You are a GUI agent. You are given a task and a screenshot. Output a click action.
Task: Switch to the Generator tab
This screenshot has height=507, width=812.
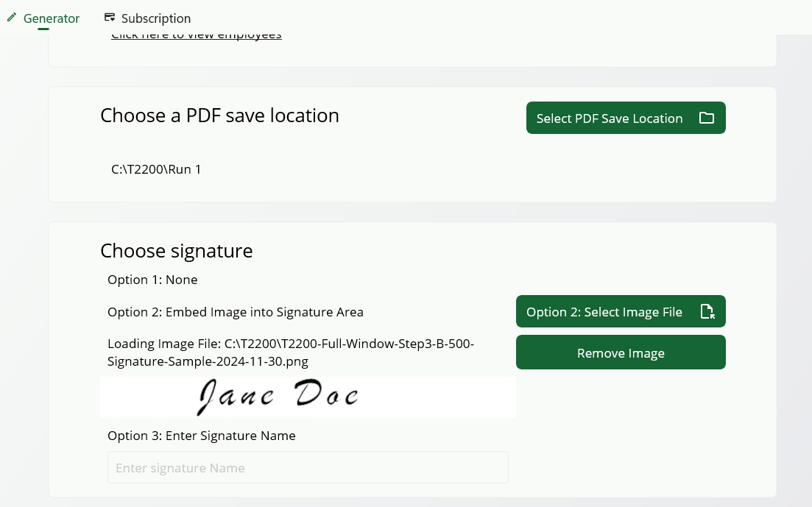[x=51, y=18]
